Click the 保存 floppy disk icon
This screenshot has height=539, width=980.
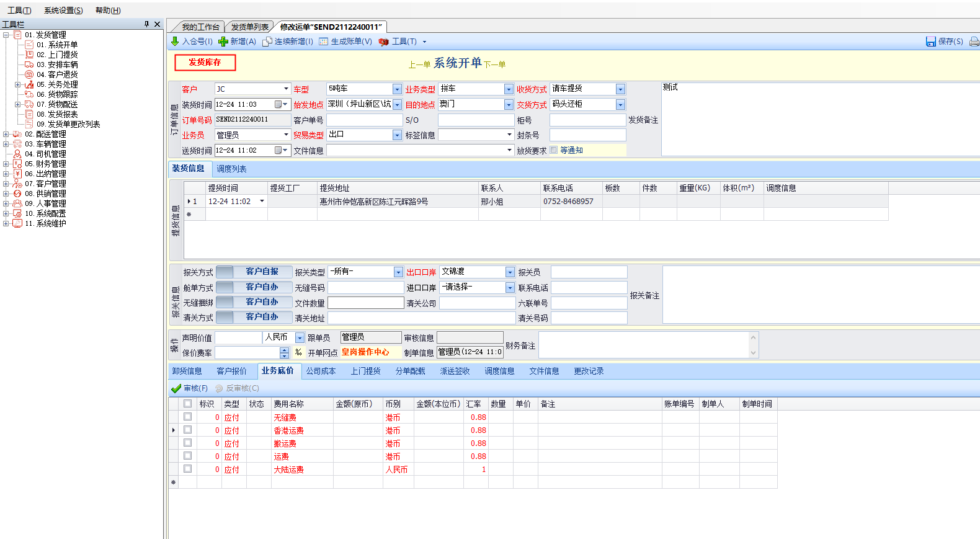930,42
